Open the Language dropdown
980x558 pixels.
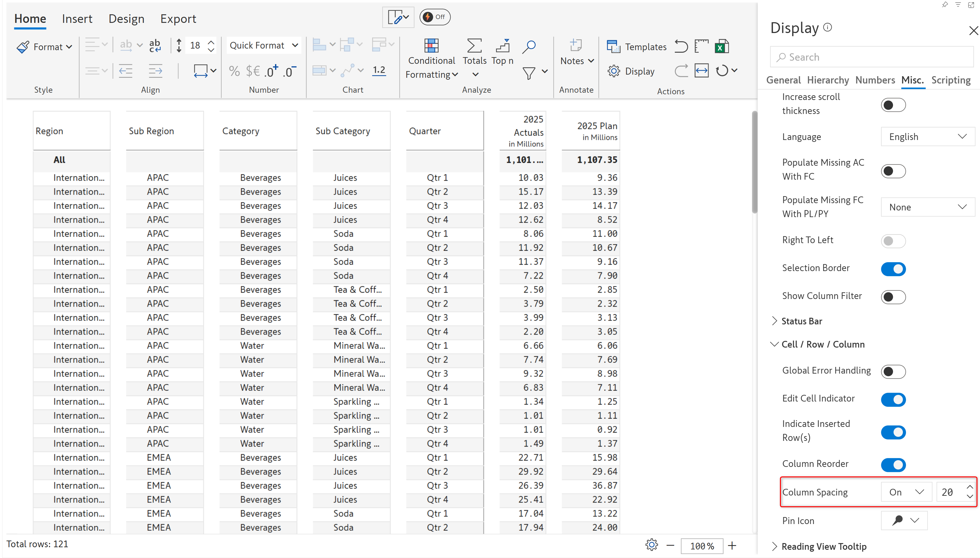(x=928, y=137)
